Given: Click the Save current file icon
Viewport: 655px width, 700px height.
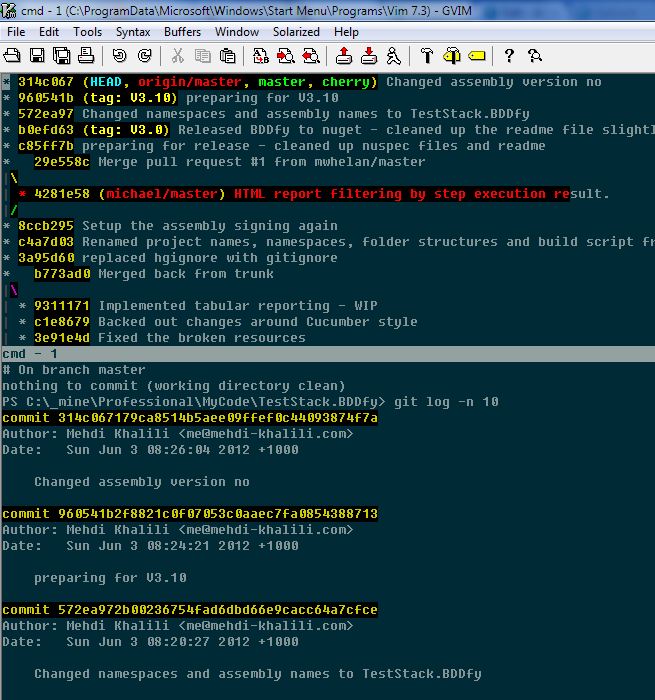Looking at the screenshot, I should [x=37, y=56].
